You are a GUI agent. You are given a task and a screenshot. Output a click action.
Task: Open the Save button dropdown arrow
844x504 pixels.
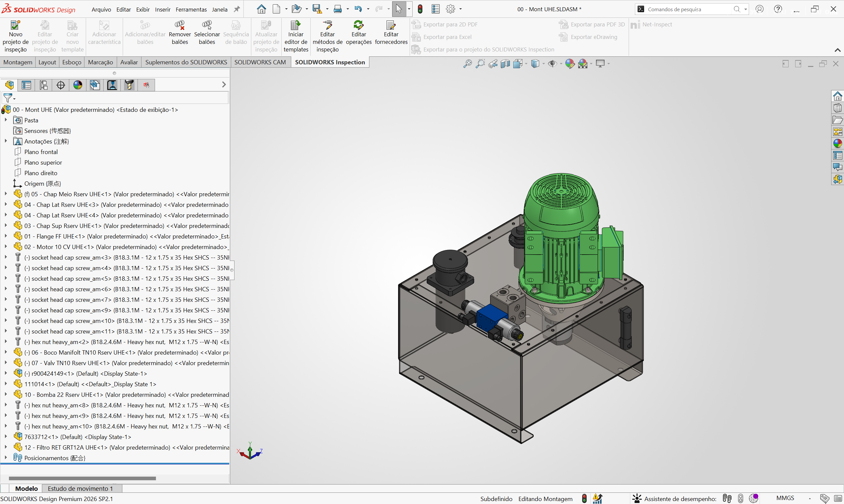coord(327,9)
